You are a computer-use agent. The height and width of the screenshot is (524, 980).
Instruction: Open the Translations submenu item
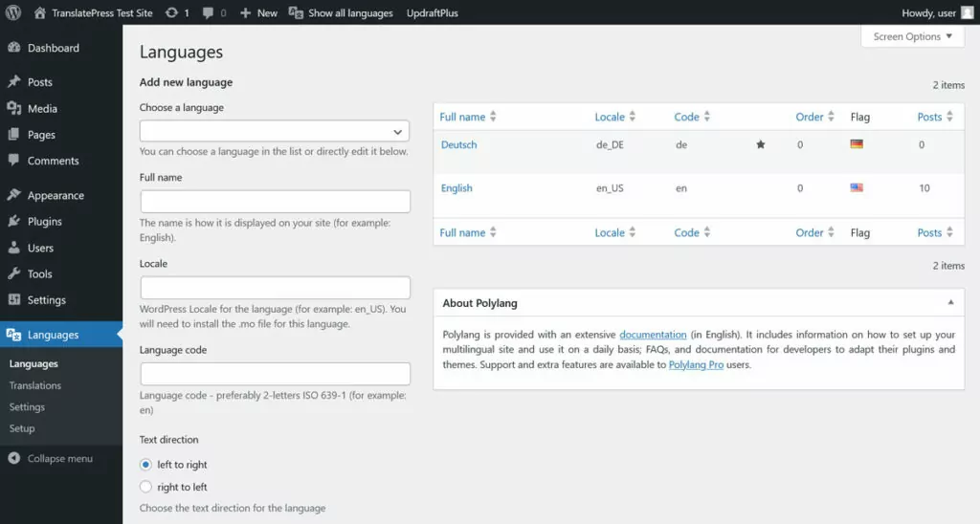click(35, 385)
